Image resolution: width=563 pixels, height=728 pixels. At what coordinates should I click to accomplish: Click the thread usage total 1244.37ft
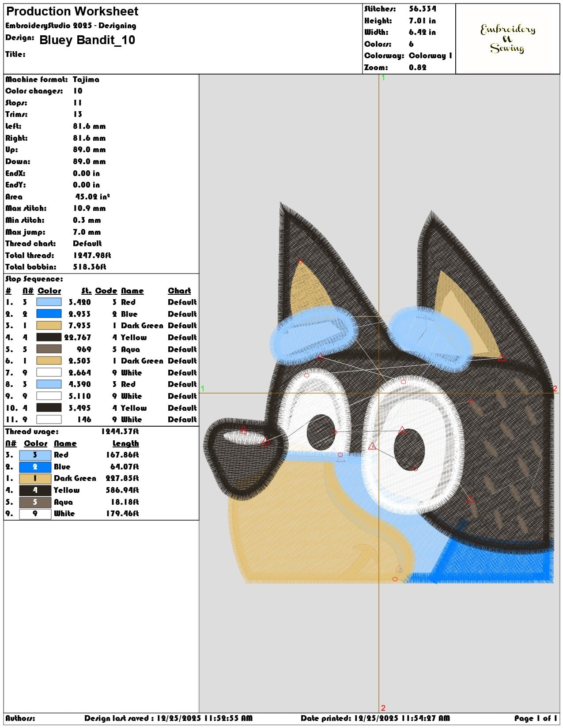point(120,432)
